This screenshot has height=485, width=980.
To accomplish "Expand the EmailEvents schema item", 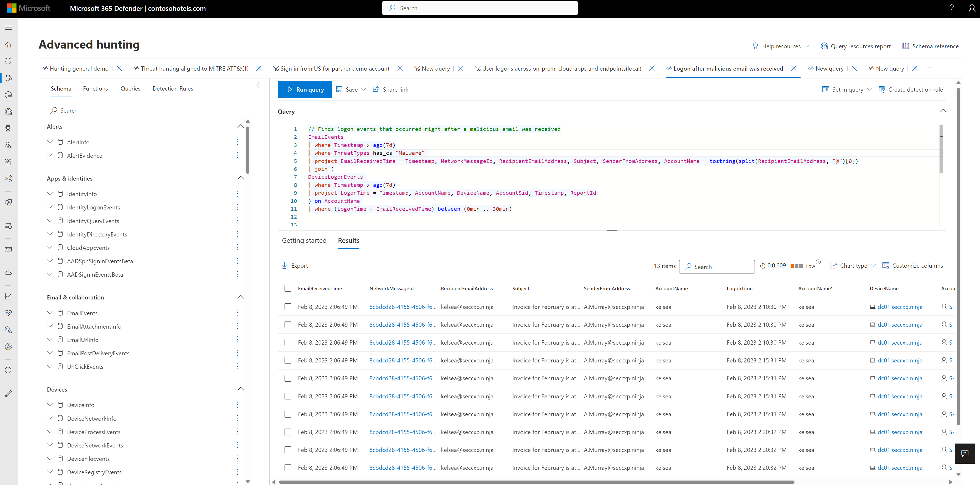I will pyautogui.click(x=49, y=312).
